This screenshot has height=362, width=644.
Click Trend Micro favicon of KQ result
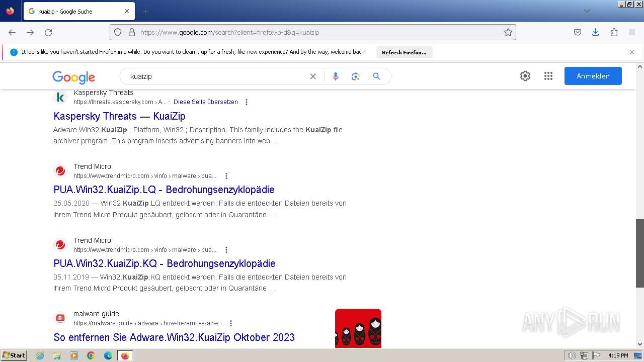[60, 245]
